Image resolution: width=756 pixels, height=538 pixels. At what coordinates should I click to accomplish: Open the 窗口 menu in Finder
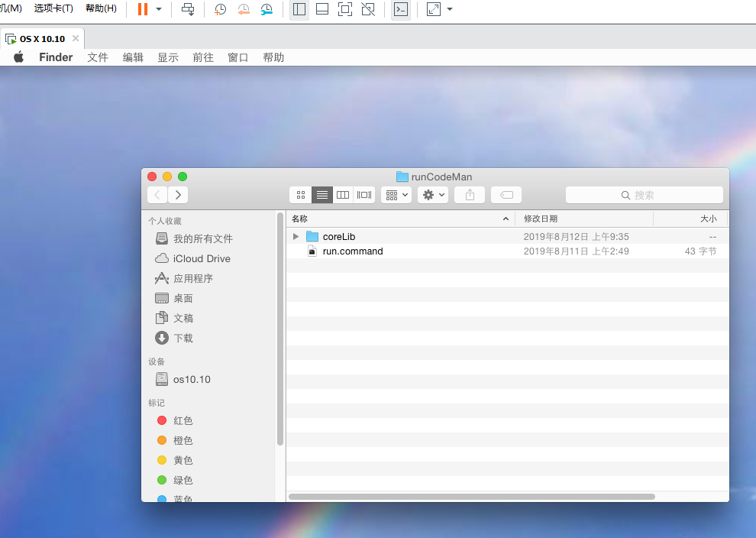238,57
